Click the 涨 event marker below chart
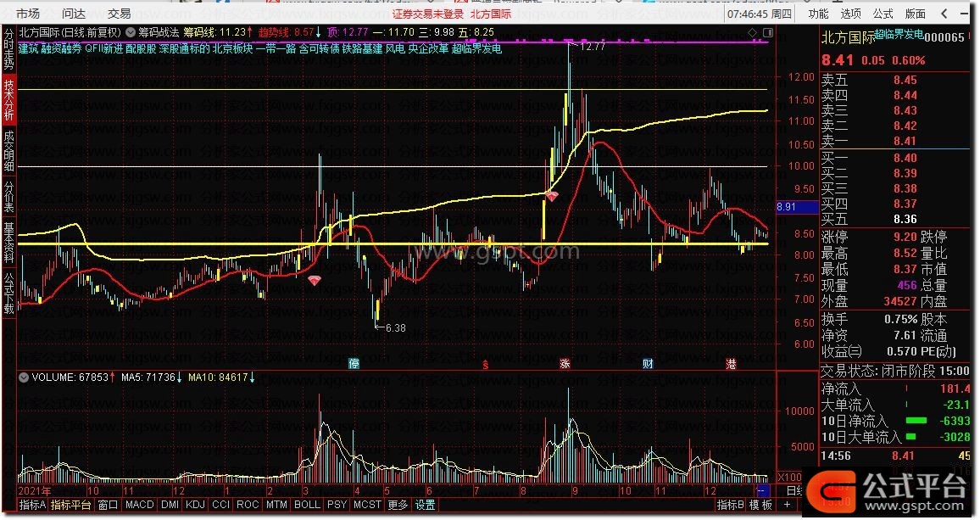Image resolution: width=980 pixels, height=520 pixels. point(565,364)
